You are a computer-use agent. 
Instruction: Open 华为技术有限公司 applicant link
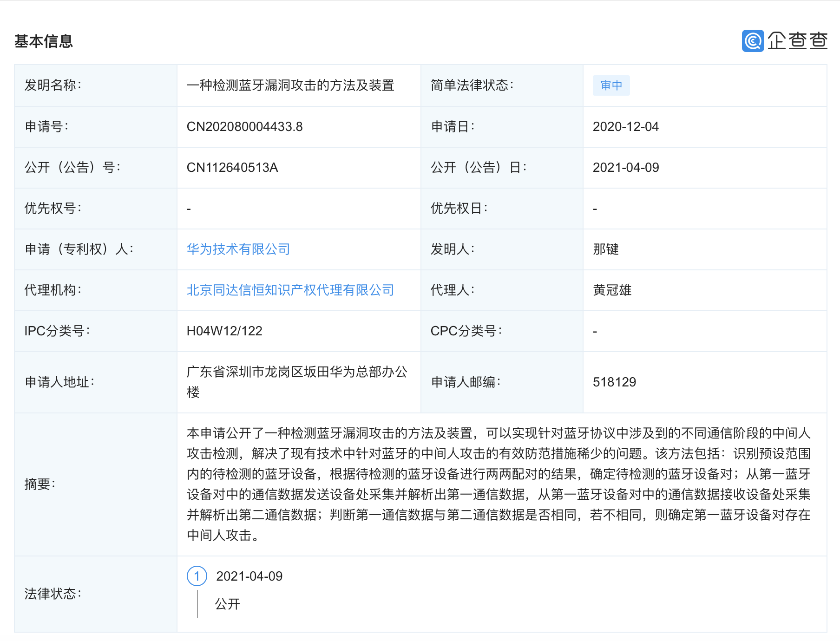click(x=238, y=249)
